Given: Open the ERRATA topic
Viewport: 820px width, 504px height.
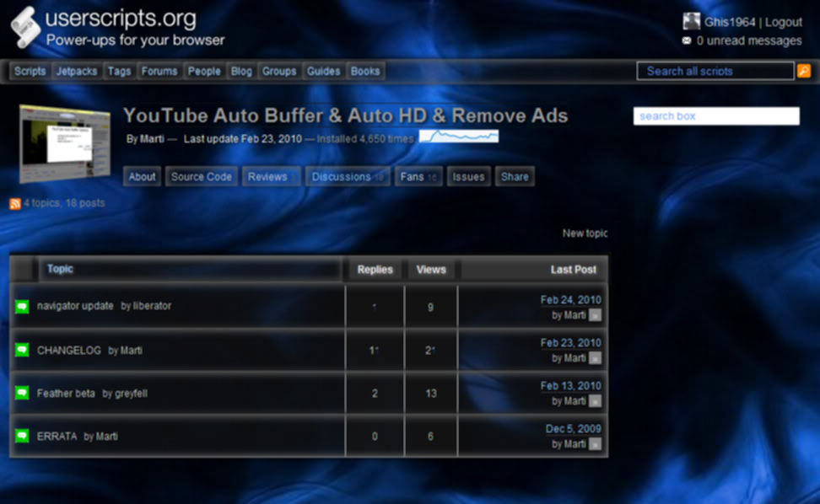Looking at the screenshot, I should pyautogui.click(x=57, y=436).
